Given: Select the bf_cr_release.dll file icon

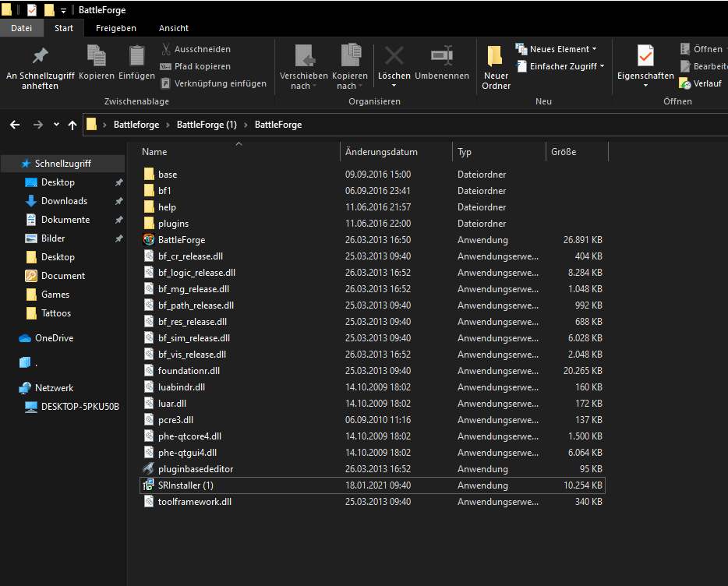Looking at the screenshot, I should click(149, 256).
